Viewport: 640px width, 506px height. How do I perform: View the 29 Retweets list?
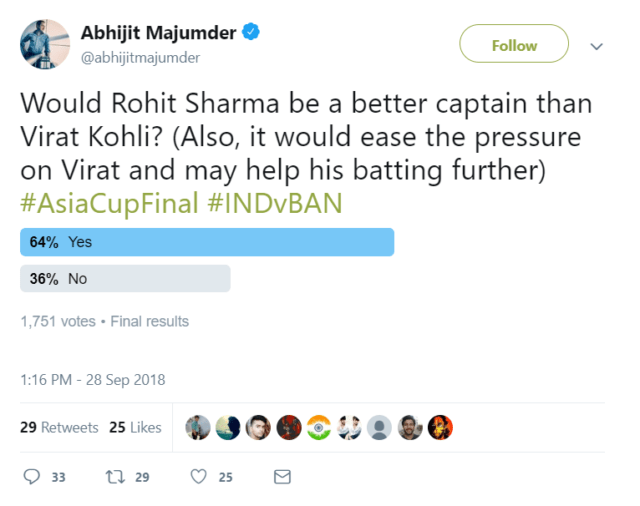[x=59, y=427]
